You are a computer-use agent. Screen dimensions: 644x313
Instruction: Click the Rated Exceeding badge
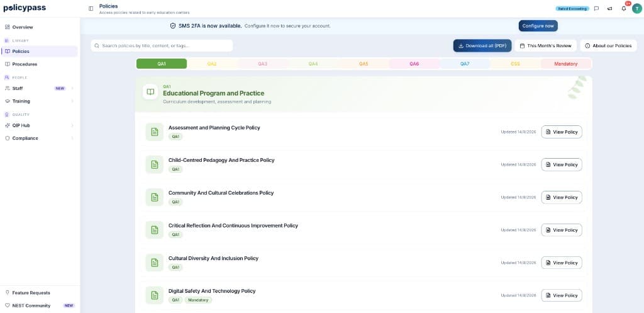pyautogui.click(x=572, y=9)
